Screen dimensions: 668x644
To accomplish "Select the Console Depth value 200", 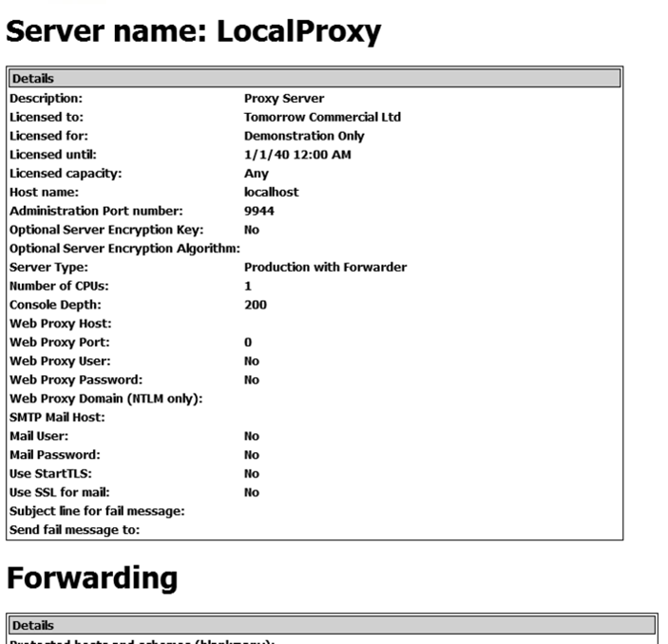I will [255, 305].
